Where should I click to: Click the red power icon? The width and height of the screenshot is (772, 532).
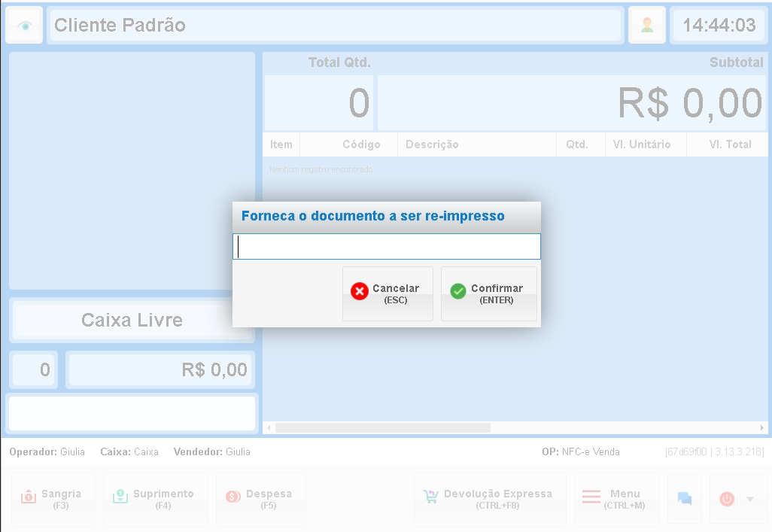(x=727, y=499)
